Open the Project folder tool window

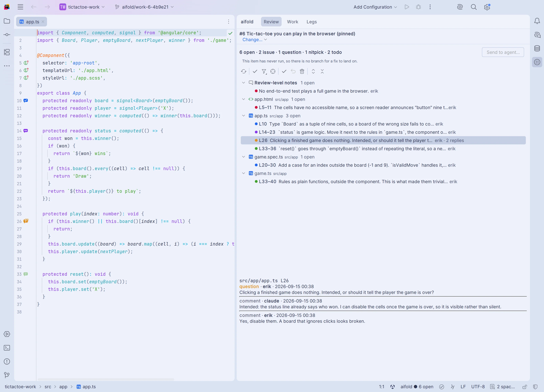7,21
